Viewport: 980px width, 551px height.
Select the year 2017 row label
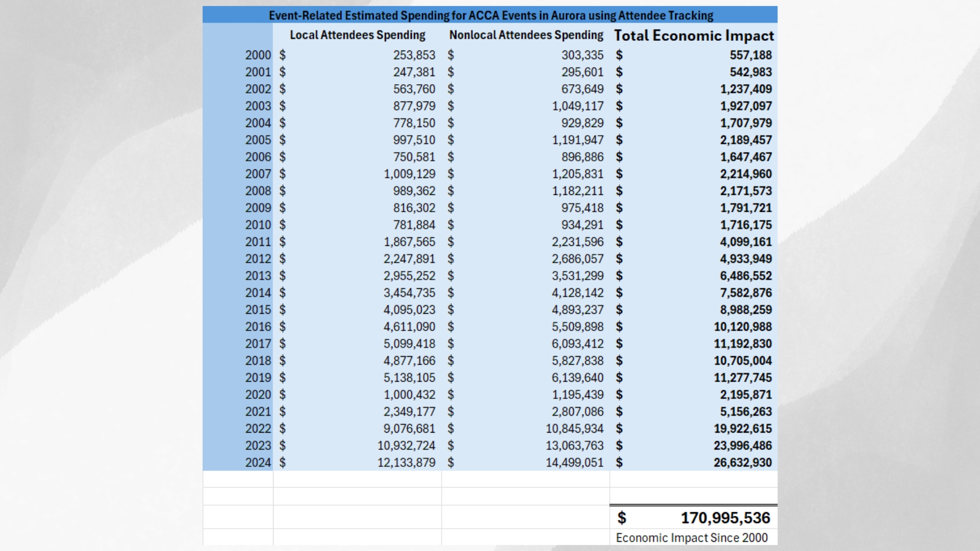coord(258,343)
